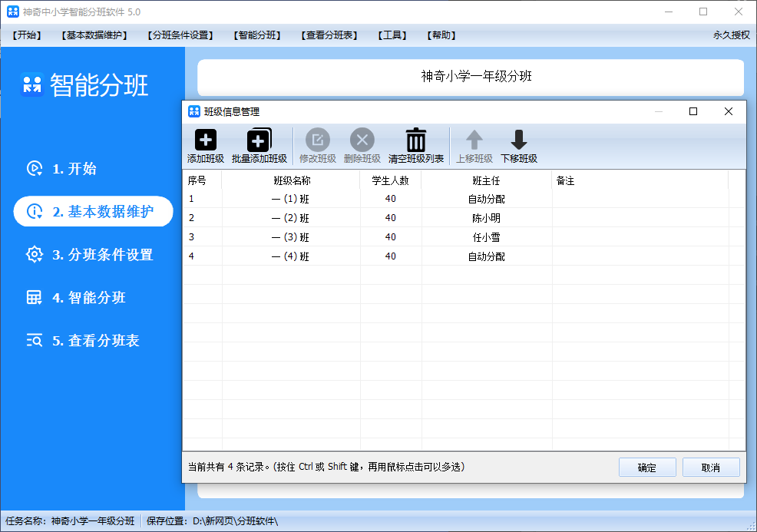Open the 【基本数据维护】 menu
The image size is (757, 532).
(94, 35)
